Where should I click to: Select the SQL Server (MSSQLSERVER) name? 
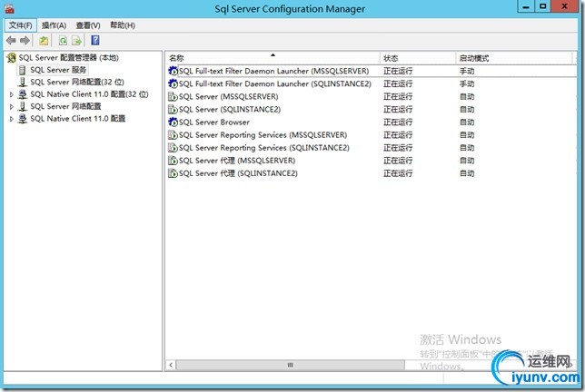(x=228, y=96)
